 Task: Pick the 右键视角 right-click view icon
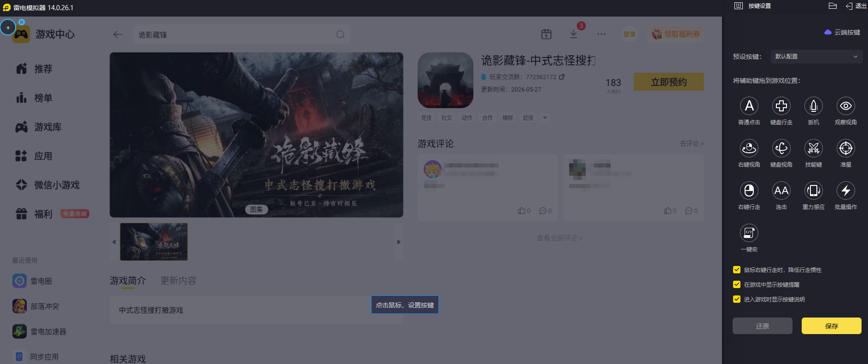click(x=749, y=148)
